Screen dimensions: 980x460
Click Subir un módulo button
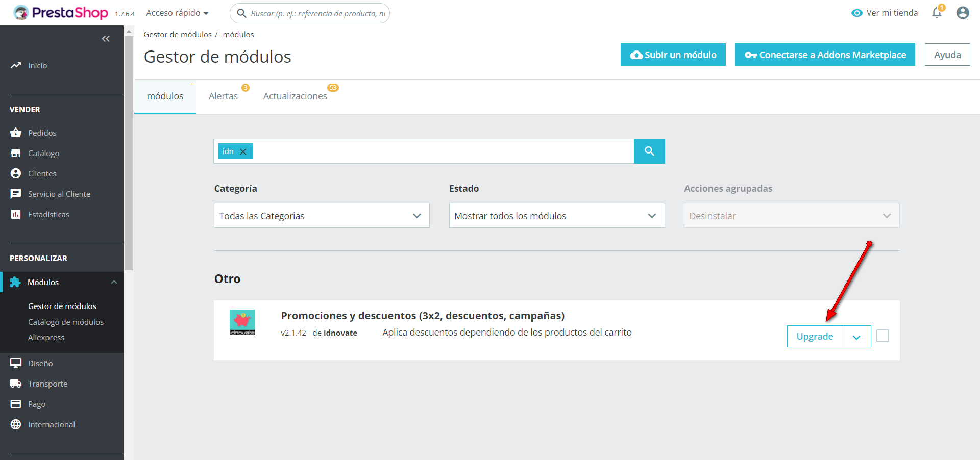673,55
